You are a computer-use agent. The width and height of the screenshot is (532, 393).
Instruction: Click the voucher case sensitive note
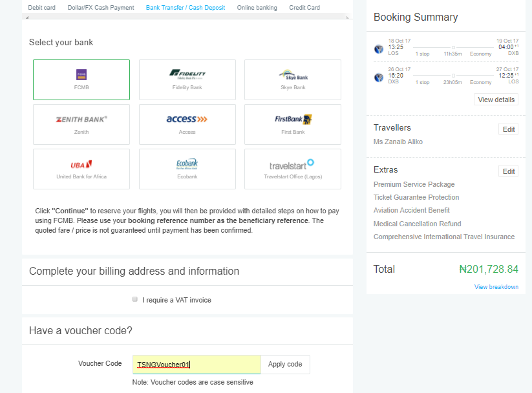(x=193, y=382)
